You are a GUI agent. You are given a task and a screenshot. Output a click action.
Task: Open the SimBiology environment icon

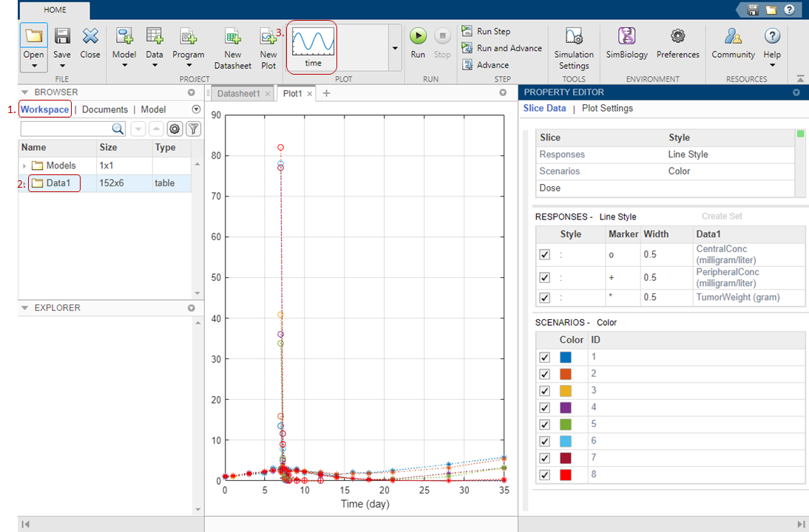[627, 36]
